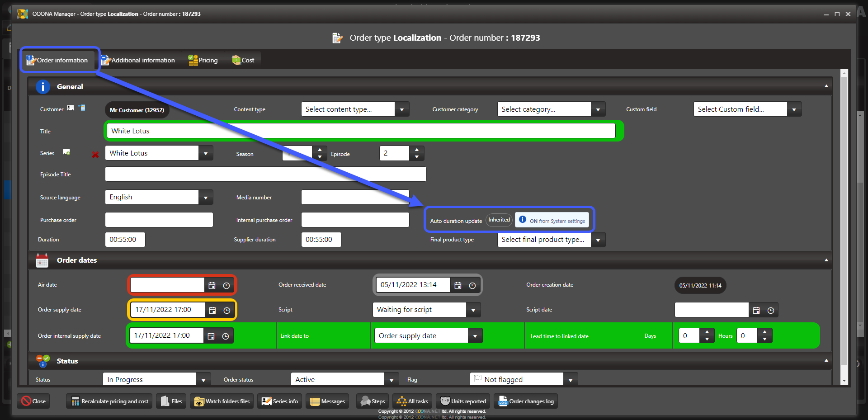Click the vertical scrollbar of the order form

(844, 226)
